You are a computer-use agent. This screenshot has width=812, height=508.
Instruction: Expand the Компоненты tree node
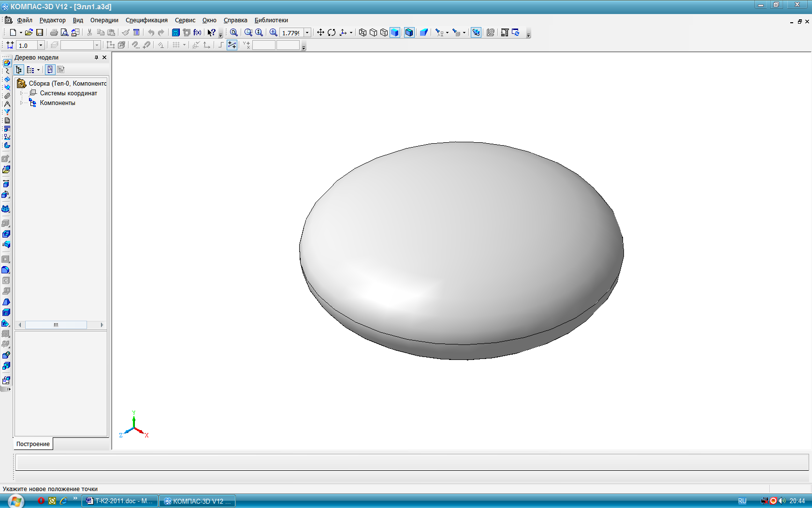[x=21, y=103]
